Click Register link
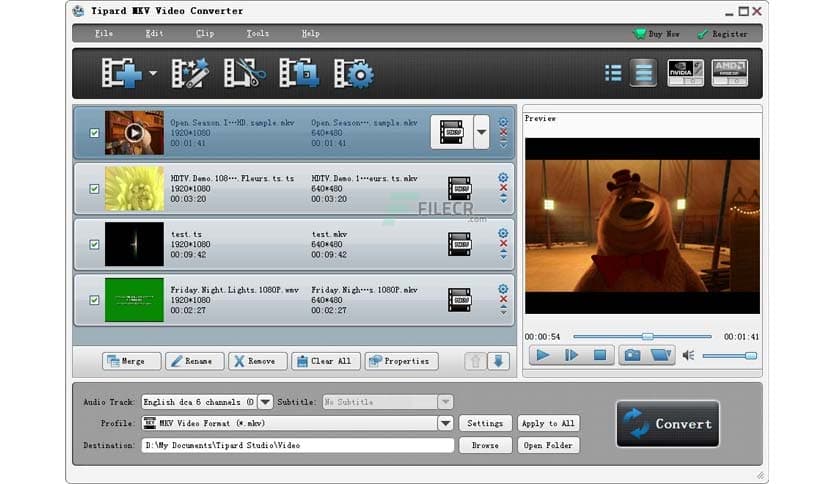 [x=722, y=34]
